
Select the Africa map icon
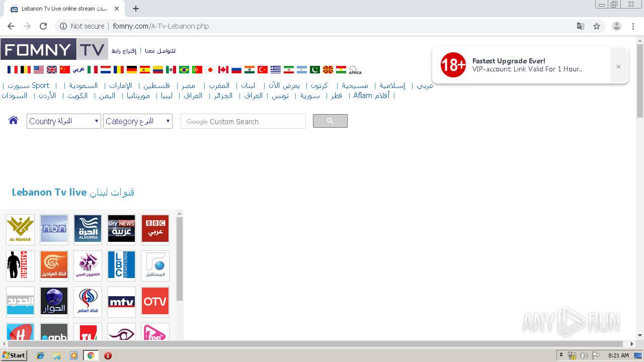(355, 70)
